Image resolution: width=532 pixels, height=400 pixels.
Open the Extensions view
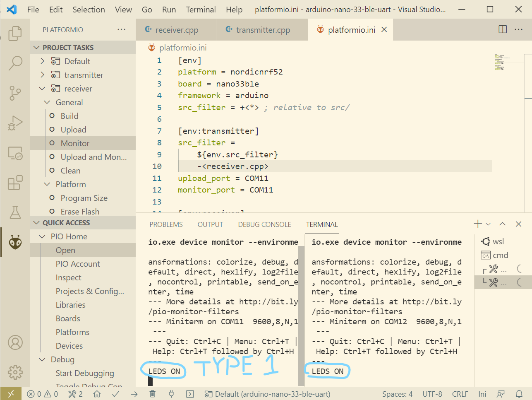point(15,183)
